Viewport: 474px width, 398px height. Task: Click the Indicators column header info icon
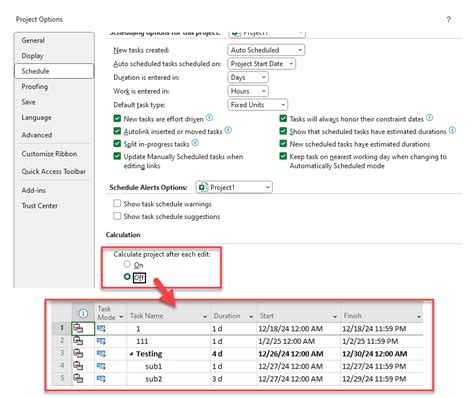pyautogui.click(x=83, y=313)
